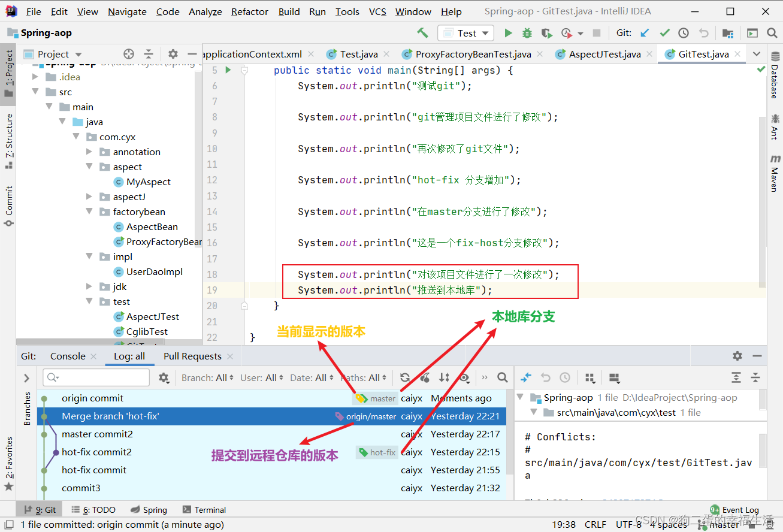Show Git history clock icon
Image resolution: width=783 pixels, height=532 pixels.
click(x=684, y=33)
